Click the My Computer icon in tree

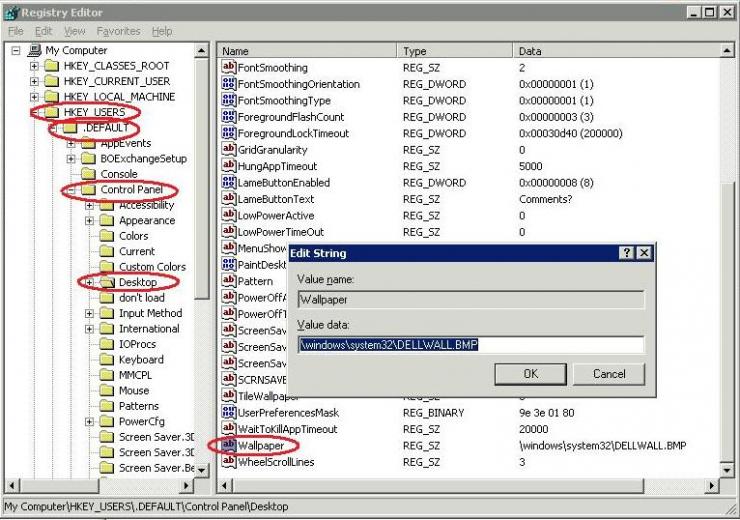(34, 50)
